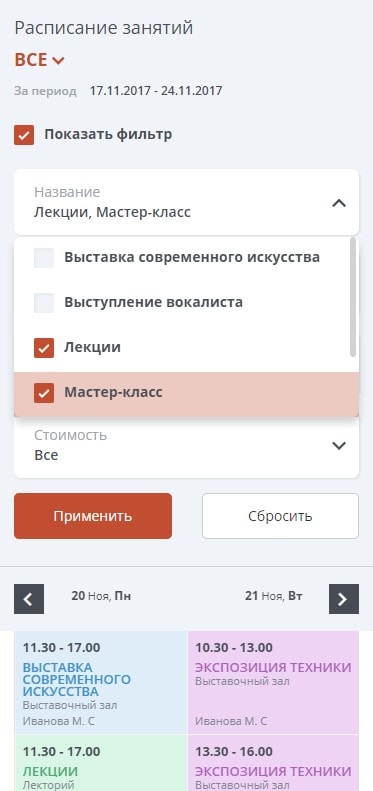Click the Стоимость chevron arrow
Viewport: 373px width, 791px height.
[339, 445]
